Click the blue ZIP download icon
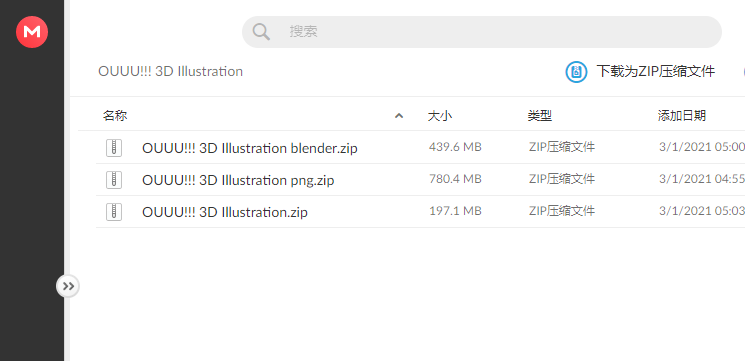The image size is (745, 361). (x=576, y=72)
